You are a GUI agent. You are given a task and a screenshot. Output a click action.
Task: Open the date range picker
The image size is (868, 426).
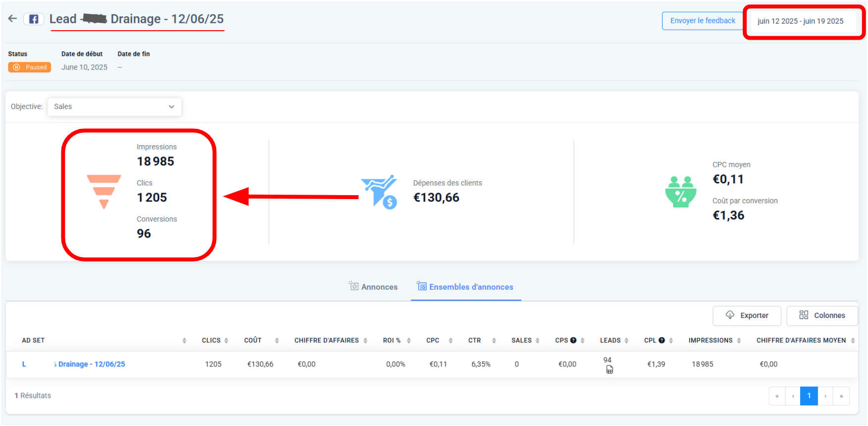coord(800,21)
